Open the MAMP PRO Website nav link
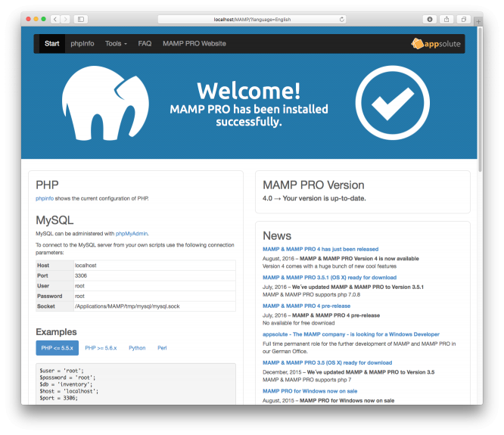This screenshot has width=504, height=435. [194, 44]
